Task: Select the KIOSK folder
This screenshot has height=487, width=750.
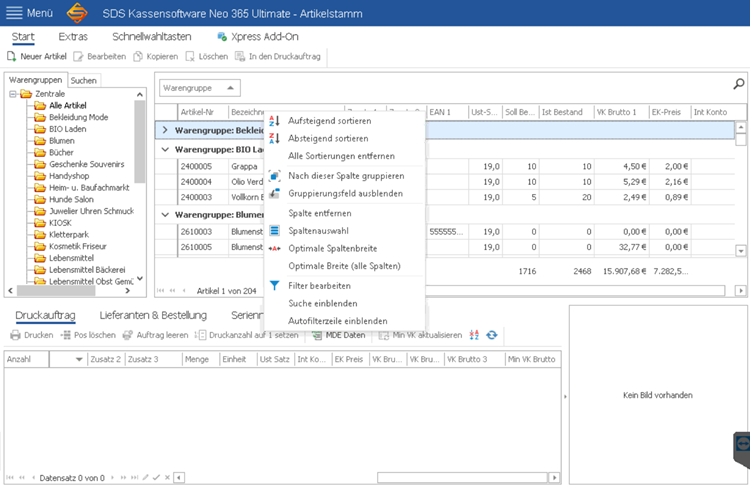Action: click(60, 223)
